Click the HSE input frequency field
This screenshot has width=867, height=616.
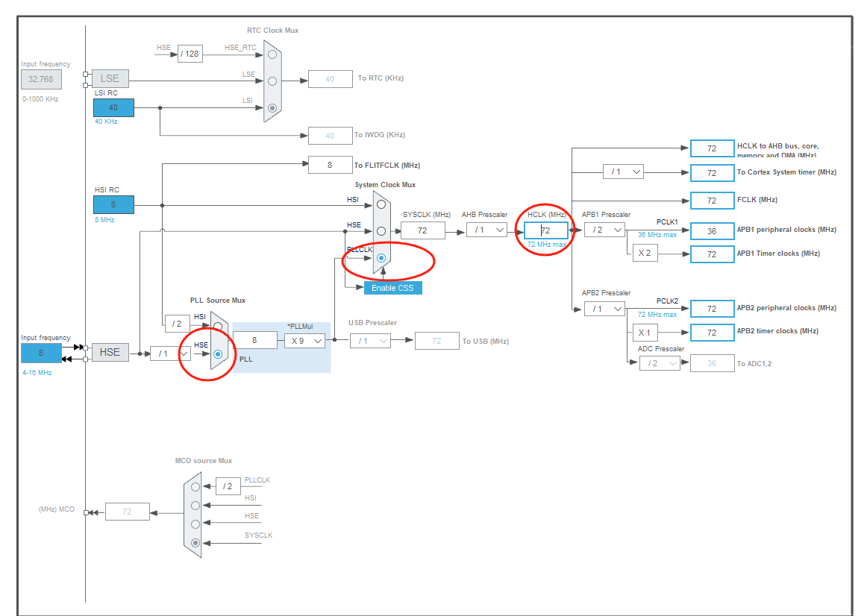(x=41, y=353)
